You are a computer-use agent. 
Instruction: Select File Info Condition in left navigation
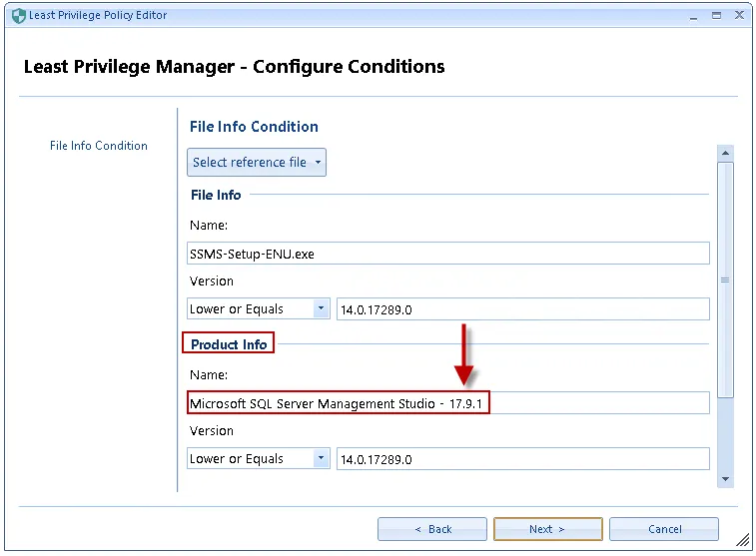point(98,146)
